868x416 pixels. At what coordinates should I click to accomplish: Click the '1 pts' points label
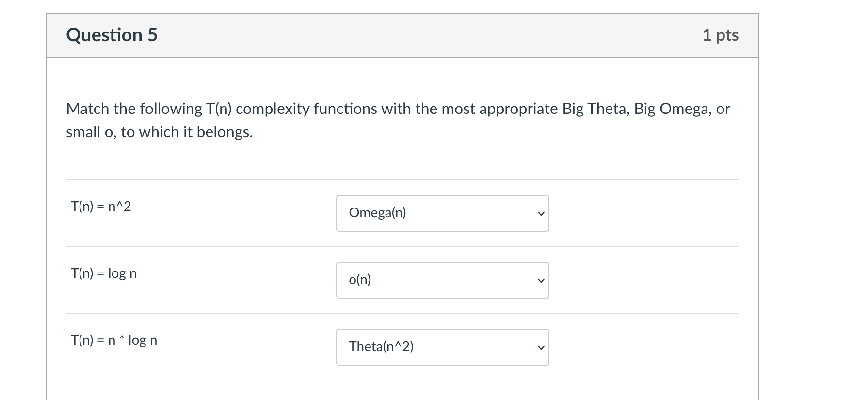click(x=720, y=35)
